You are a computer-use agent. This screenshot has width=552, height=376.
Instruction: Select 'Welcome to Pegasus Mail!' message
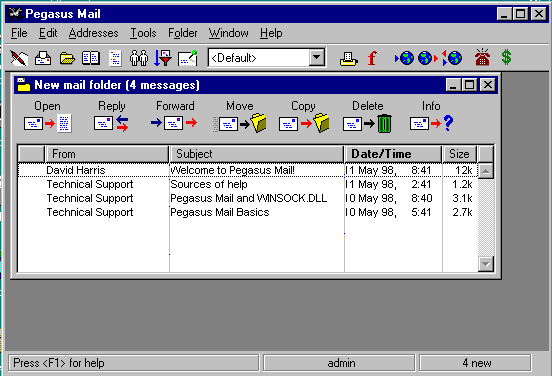pos(248,170)
